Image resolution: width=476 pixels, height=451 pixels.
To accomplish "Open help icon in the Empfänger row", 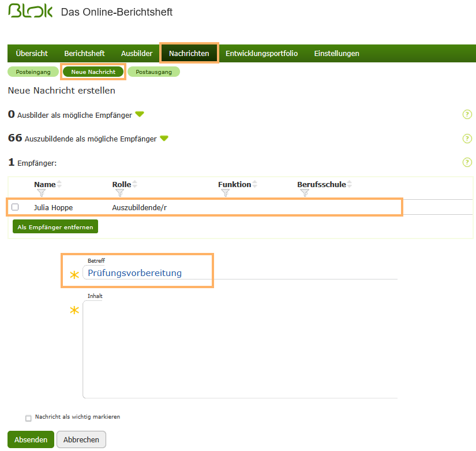I will (x=467, y=162).
